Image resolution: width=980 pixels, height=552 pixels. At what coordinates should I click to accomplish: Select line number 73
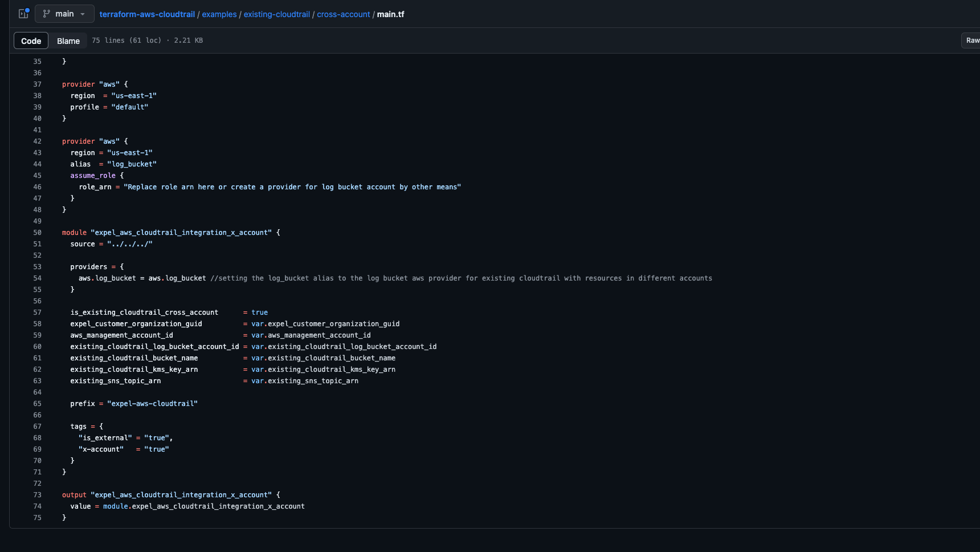click(37, 495)
